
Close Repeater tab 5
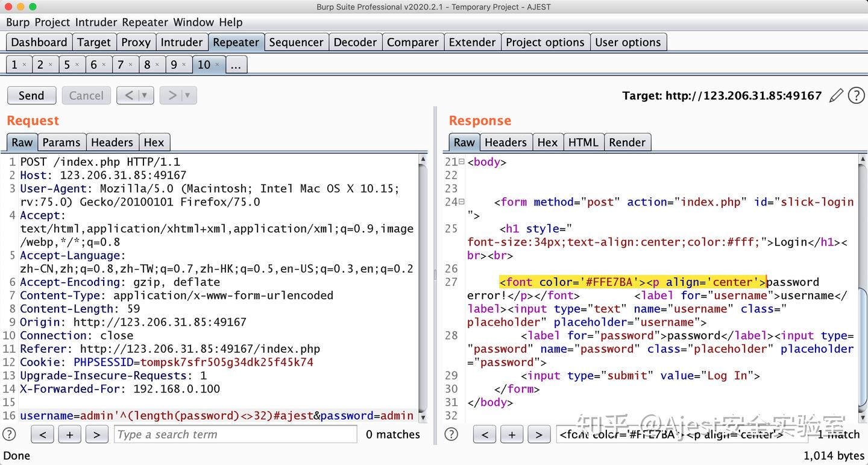(77, 65)
